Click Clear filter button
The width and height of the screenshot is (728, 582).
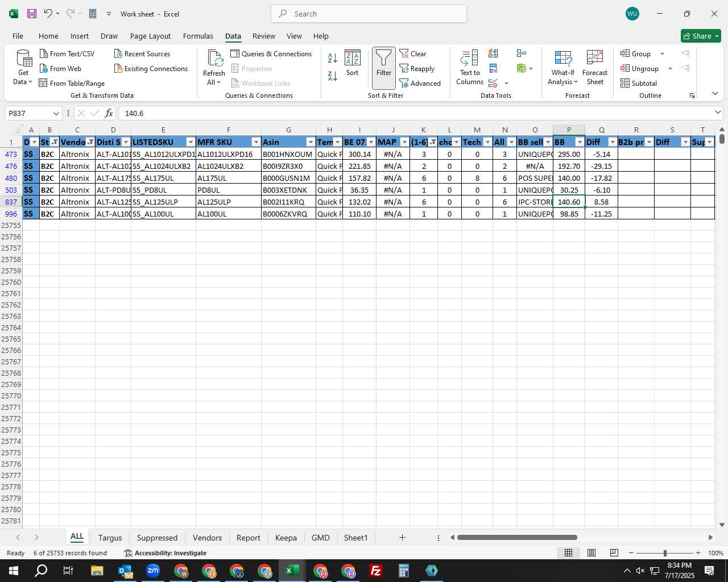[413, 53]
